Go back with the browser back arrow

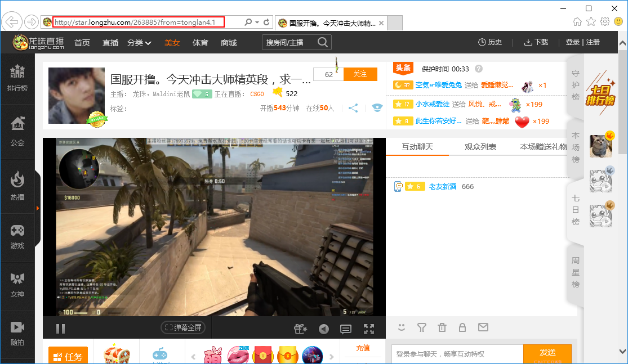point(12,22)
